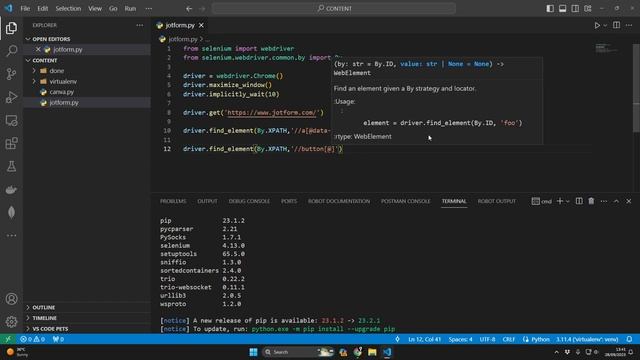The width and height of the screenshot is (640, 360).
Task: Open the Edit menu
Action: pyautogui.click(x=42, y=9)
